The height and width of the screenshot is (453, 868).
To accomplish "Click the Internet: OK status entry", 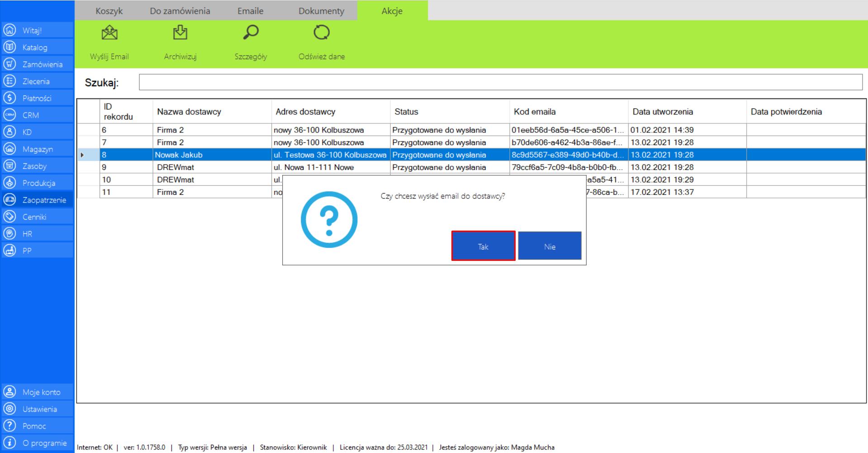I will (95, 447).
